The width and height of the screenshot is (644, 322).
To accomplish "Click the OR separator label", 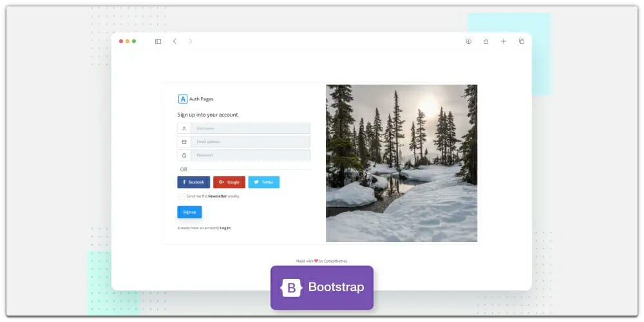I will point(184,169).
